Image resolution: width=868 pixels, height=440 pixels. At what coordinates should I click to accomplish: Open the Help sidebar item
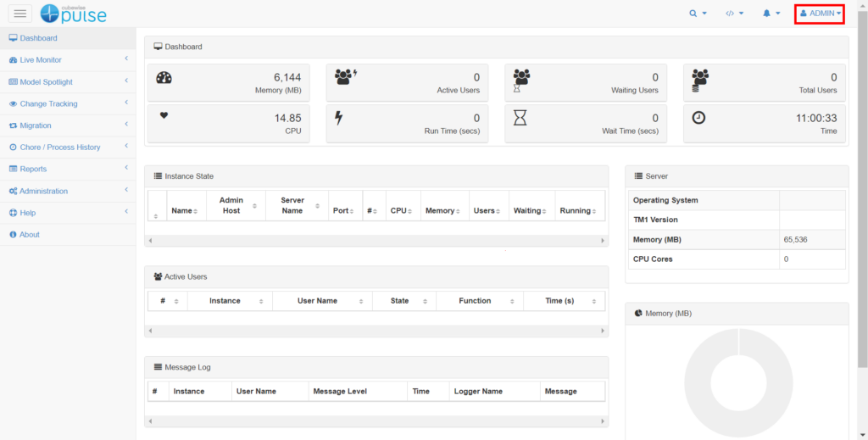(27, 213)
